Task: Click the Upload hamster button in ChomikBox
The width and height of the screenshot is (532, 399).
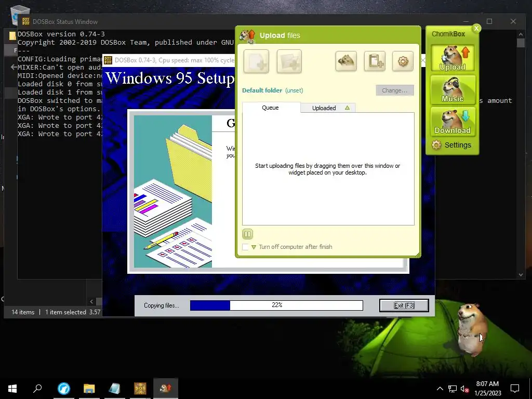Action: point(453,58)
